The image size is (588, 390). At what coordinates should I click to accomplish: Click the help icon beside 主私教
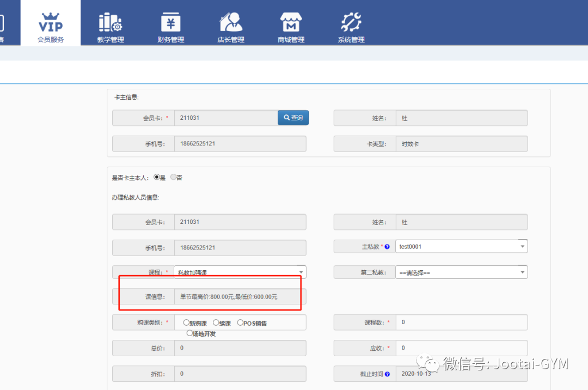[x=387, y=246]
